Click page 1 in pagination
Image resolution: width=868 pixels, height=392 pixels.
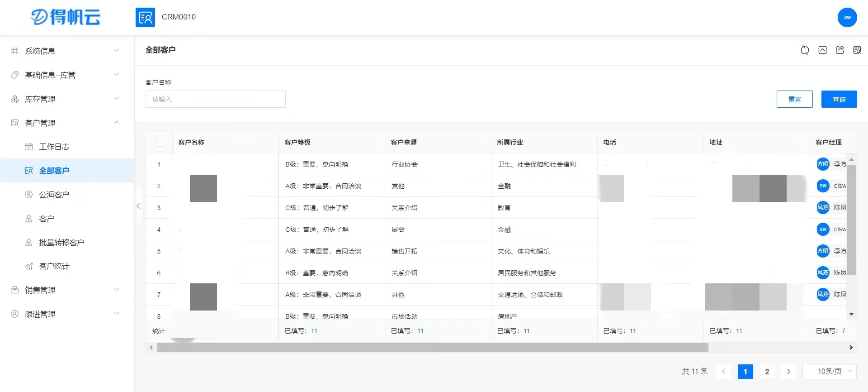click(745, 372)
